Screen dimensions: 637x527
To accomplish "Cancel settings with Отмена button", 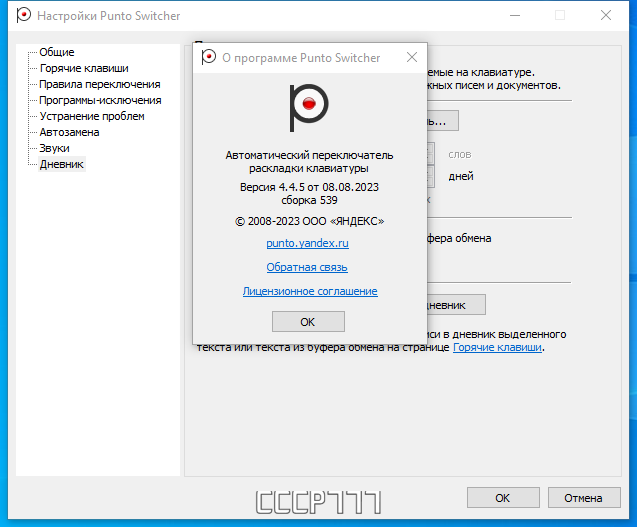I will pos(584,498).
